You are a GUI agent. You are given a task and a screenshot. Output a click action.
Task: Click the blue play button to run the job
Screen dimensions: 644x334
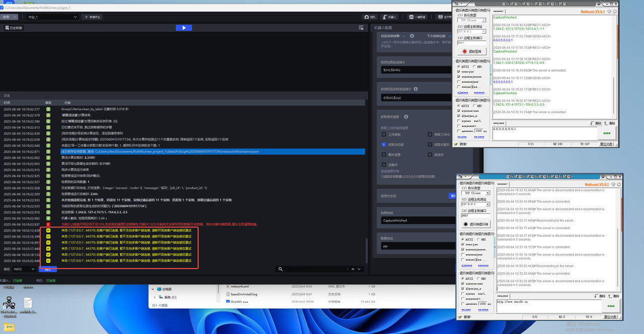(184, 28)
